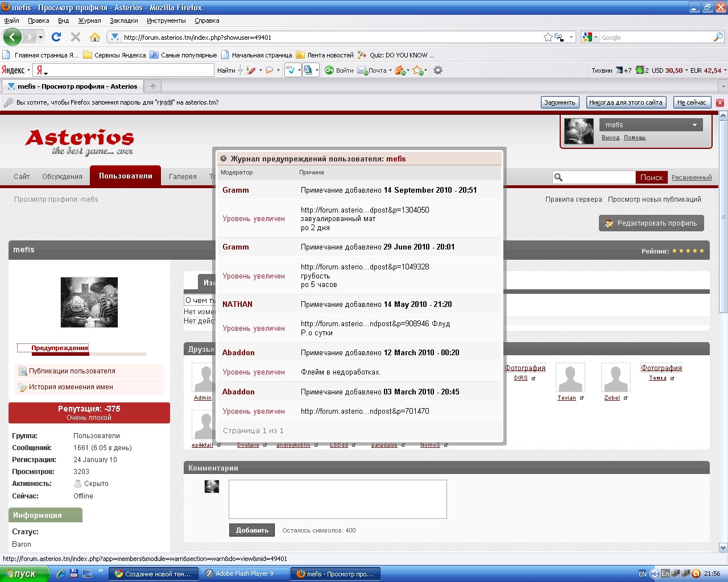Show Yandex traffic indicator with value 2
The height and width of the screenshot is (582, 728).
pos(642,70)
